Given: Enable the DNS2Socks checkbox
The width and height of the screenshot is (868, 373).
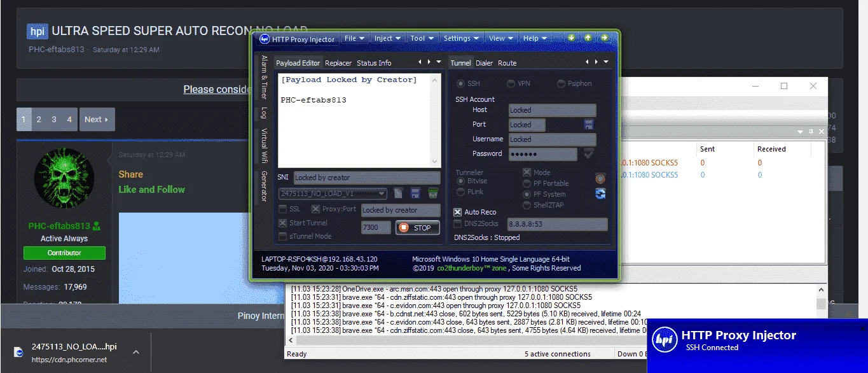Looking at the screenshot, I should pos(457,223).
